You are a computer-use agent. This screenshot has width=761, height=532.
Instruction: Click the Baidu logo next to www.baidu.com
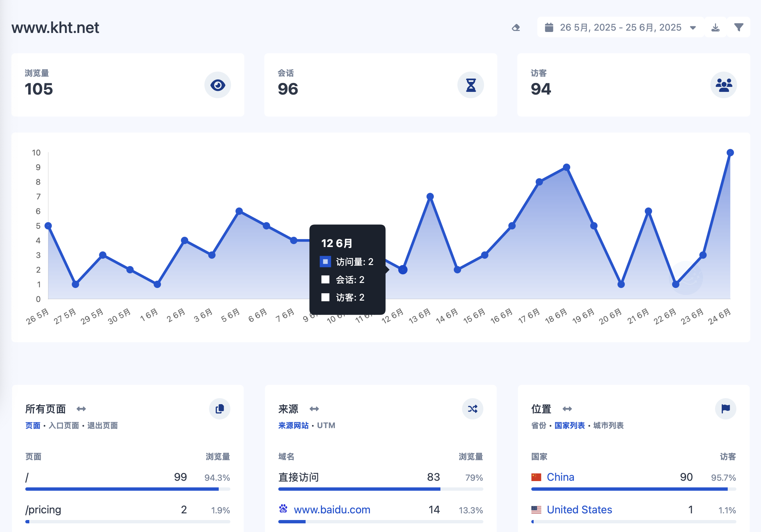283,508
